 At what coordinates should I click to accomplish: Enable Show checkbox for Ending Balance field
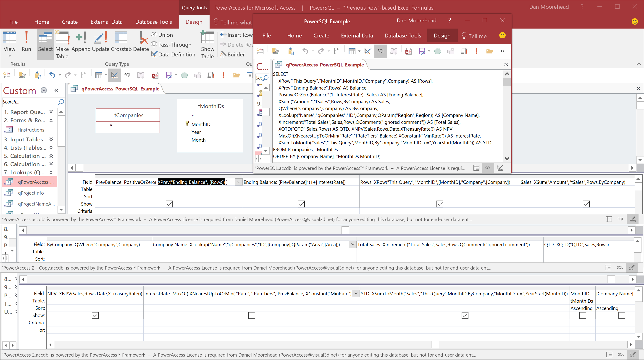pyautogui.click(x=301, y=204)
